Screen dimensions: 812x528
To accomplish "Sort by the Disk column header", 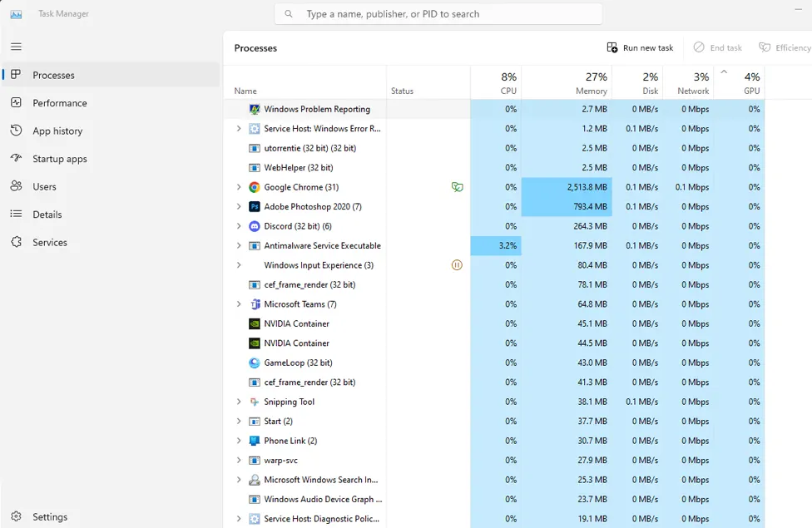I will 637,83.
